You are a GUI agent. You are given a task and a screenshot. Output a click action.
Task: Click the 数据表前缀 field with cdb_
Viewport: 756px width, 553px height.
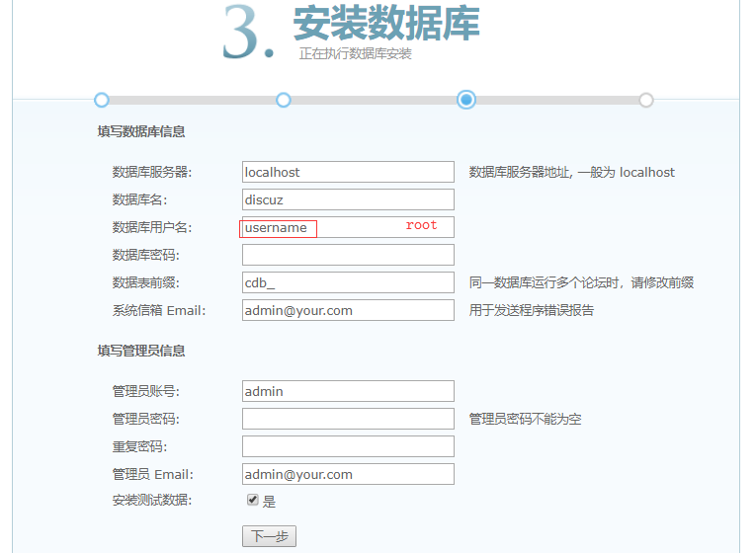(348, 282)
